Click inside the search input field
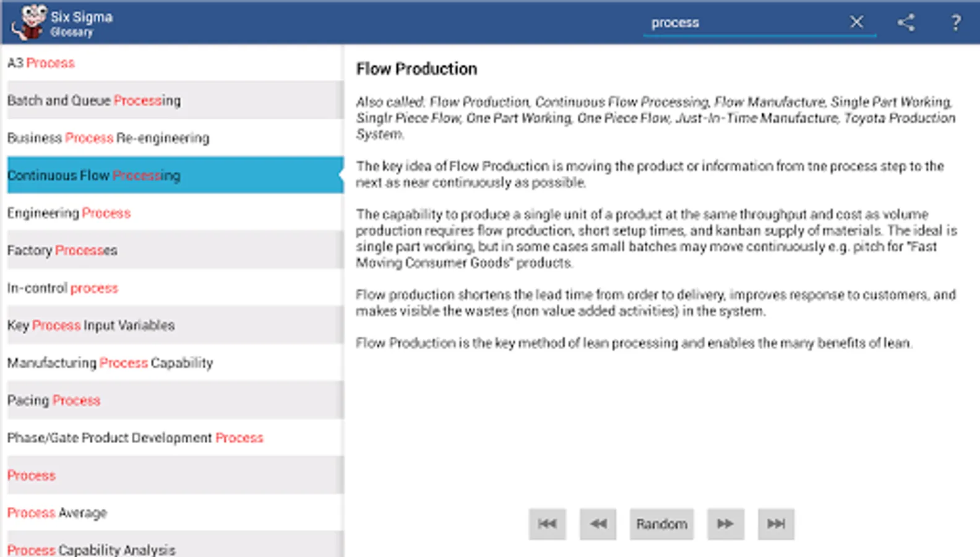980x557 pixels. pos(742,22)
